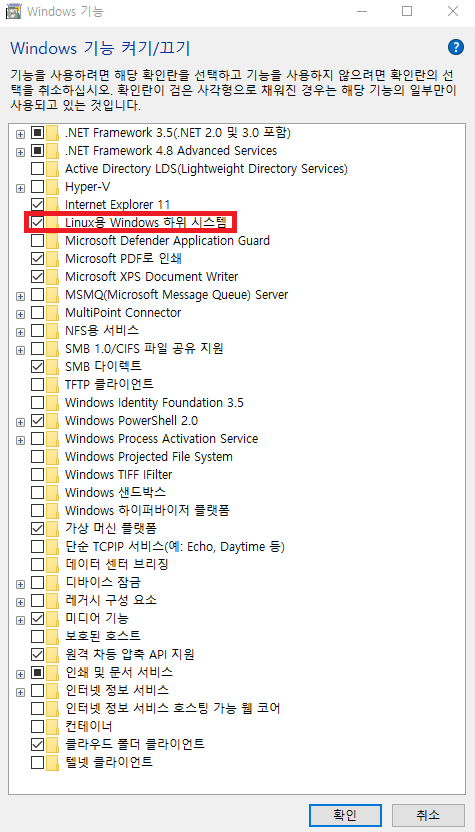Expand 인터넷 정보 서비스 node
This screenshot has height=832, width=475.
20,691
